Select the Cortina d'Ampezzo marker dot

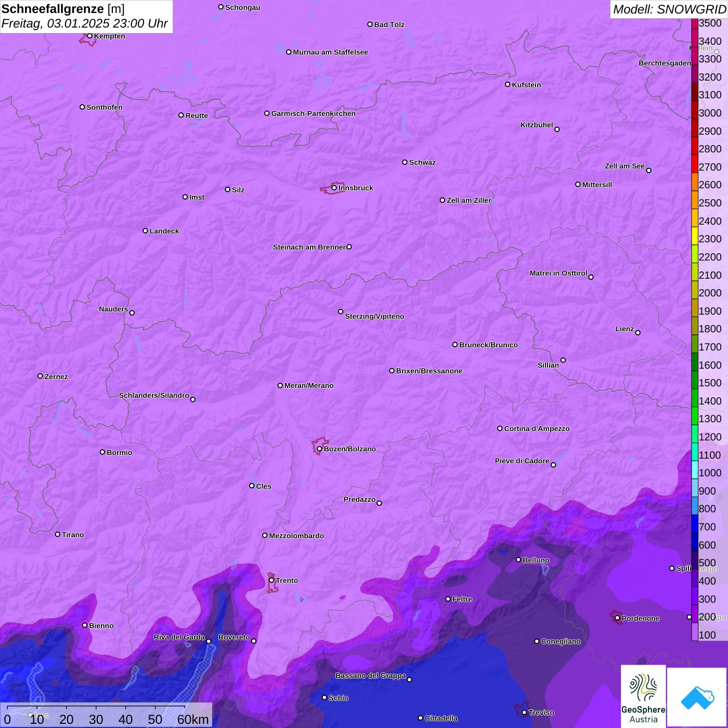click(500, 428)
